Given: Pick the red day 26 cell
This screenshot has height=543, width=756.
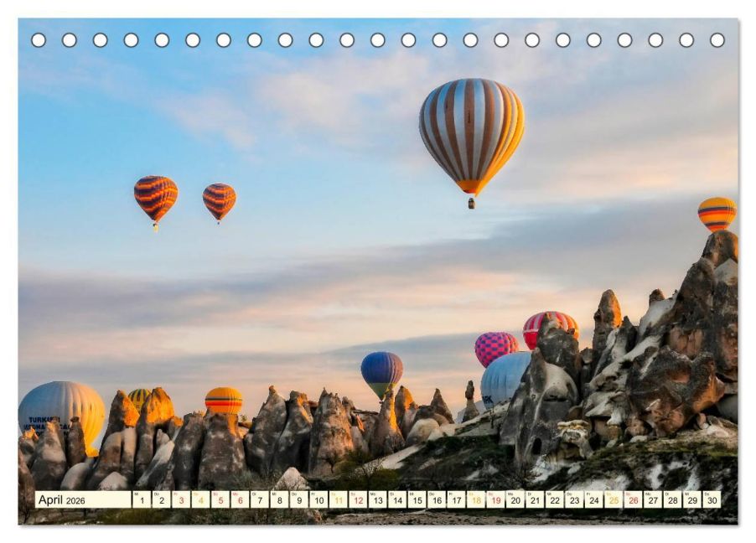Looking at the screenshot, I should tap(634, 499).
